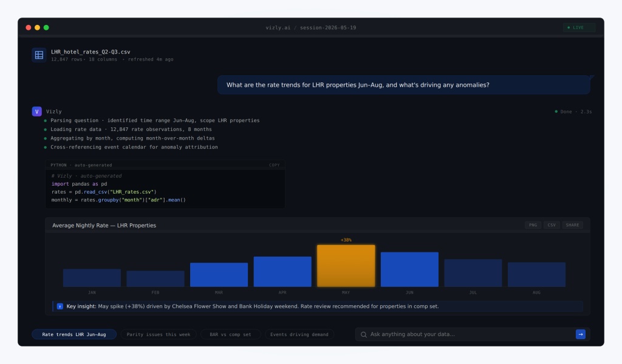Click the Key insight summary text
The height and width of the screenshot is (364, 622).
(253, 306)
